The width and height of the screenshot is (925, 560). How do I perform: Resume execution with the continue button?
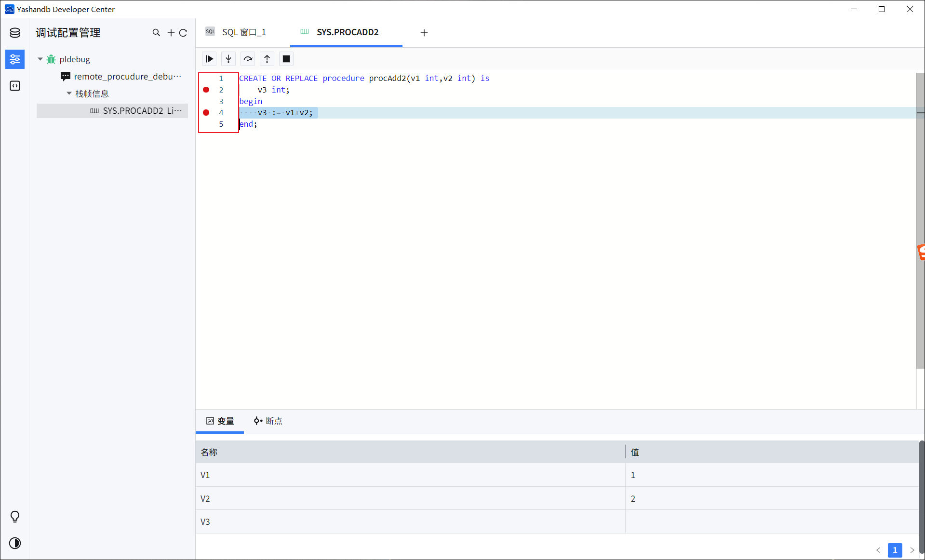click(x=209, y=59)
